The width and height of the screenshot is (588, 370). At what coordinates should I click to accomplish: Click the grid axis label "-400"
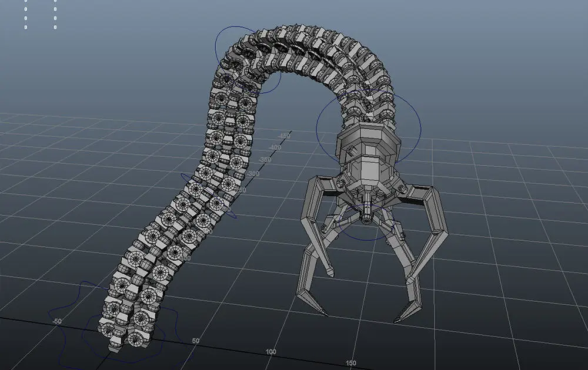pos(275,147)
